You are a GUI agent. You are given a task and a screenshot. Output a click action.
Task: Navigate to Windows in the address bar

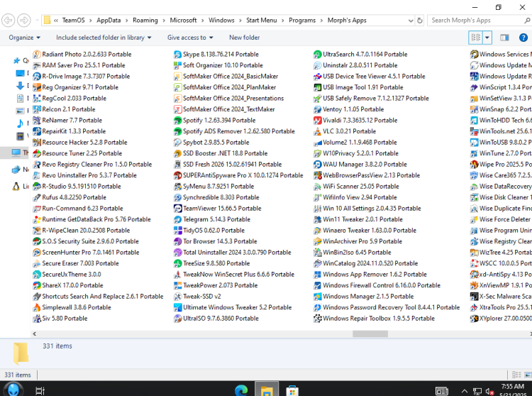[x=221, y=21]
